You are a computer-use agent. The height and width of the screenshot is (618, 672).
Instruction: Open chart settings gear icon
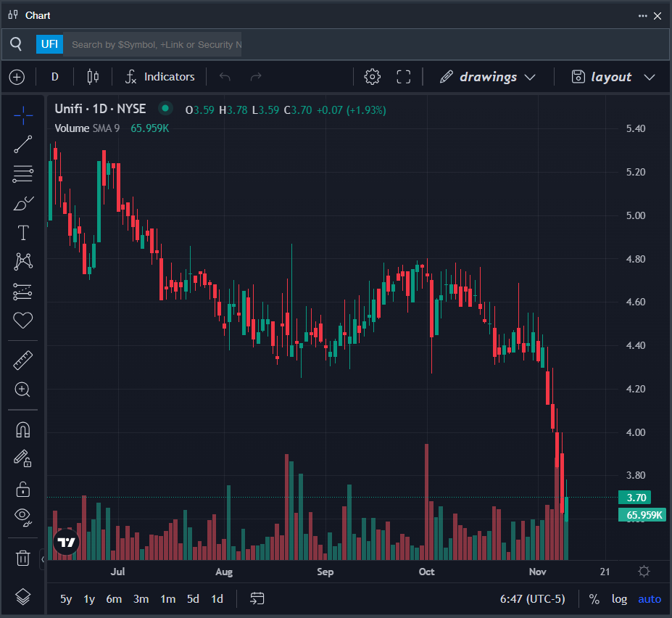pos(372,77)
